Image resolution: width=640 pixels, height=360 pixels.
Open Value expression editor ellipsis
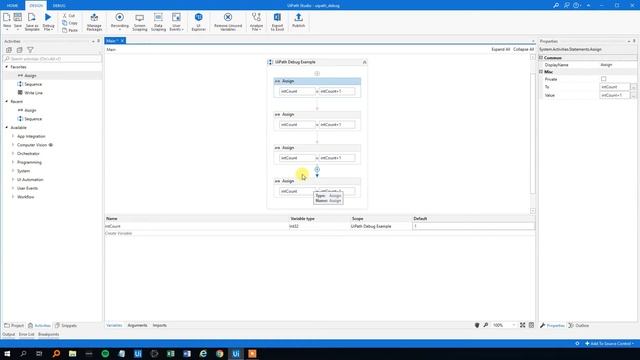[x=633, y=95]
